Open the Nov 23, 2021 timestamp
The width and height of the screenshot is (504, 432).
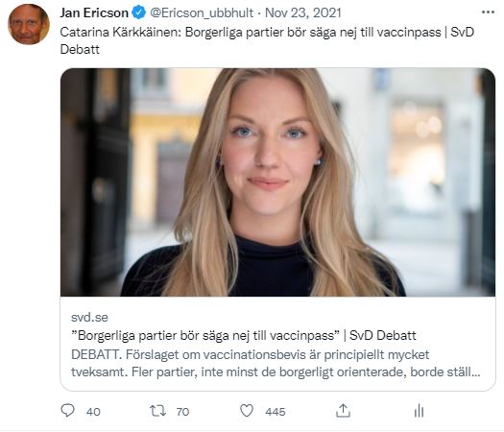coord(302,12)
